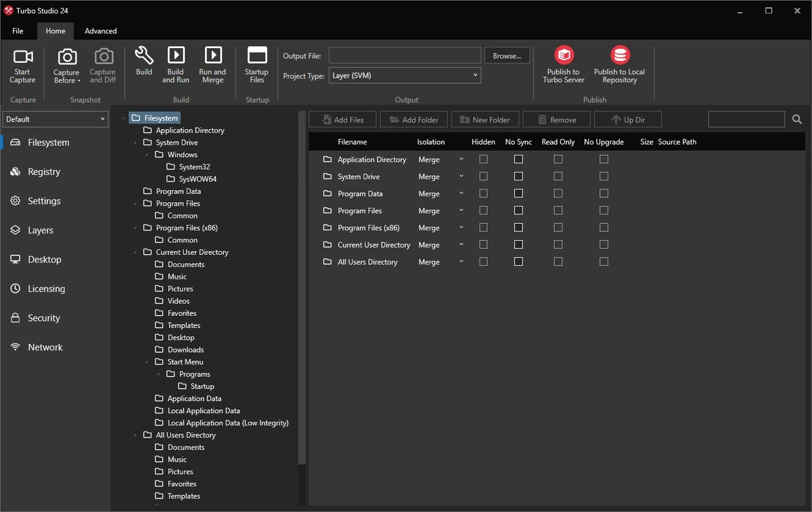Click Publish to Local Repository icon
812x512 pixels.
(620, 55)
